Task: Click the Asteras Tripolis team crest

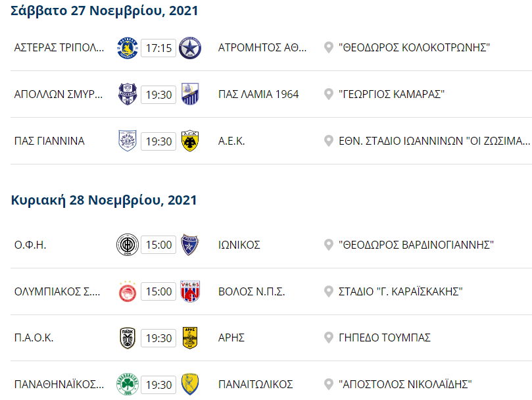Action: coord(126,48)
